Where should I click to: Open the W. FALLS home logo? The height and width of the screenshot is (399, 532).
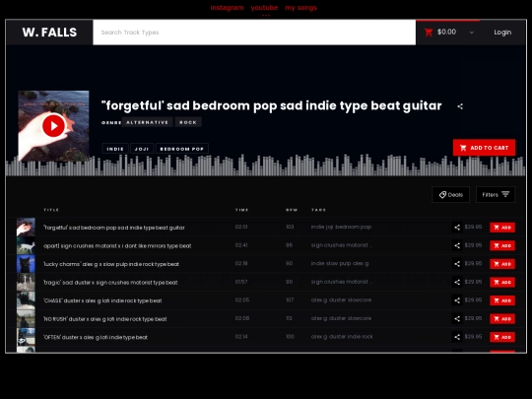[49, 33]
